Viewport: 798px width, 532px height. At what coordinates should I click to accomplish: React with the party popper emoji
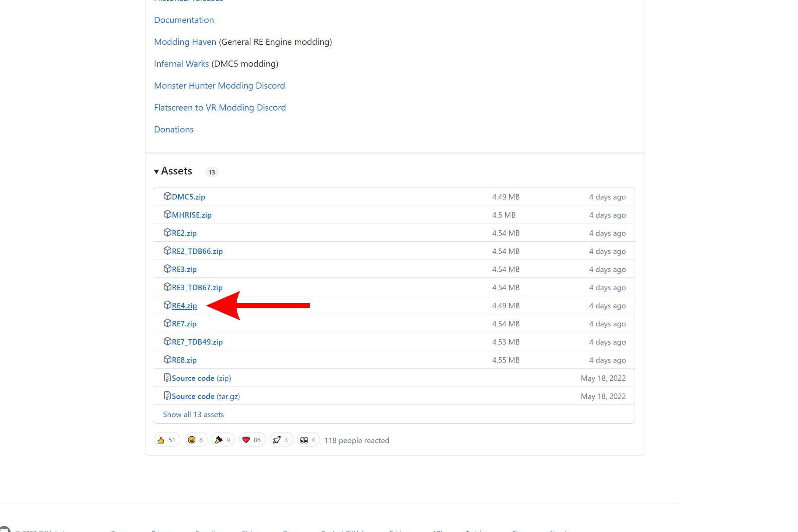(x=223, y=440)
